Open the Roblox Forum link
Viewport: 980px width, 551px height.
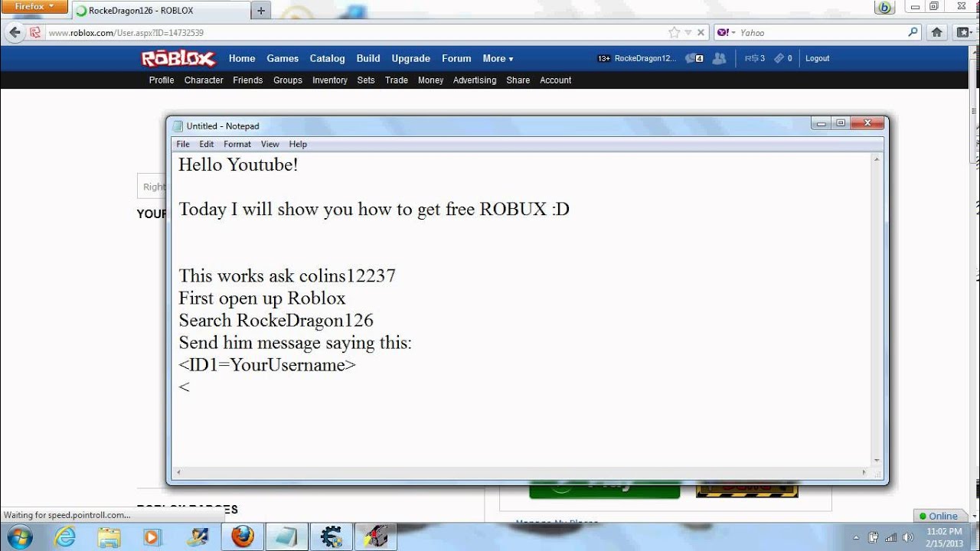[x=456, y=59]
